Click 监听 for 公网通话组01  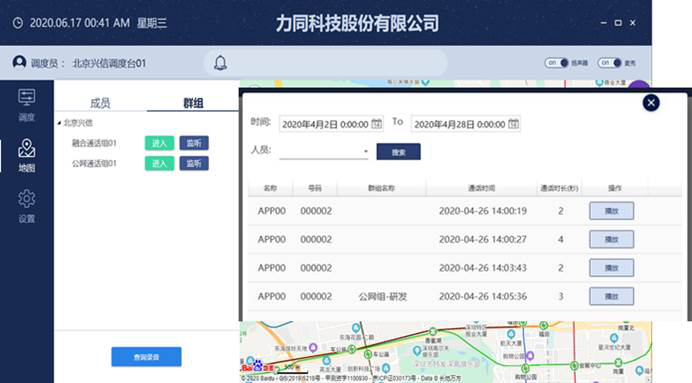pyautogui.click(x=194, y=164)
